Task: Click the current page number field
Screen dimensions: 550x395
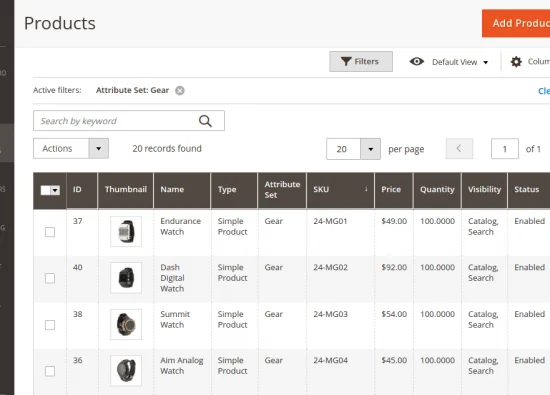Action: (x=505, y=149)
